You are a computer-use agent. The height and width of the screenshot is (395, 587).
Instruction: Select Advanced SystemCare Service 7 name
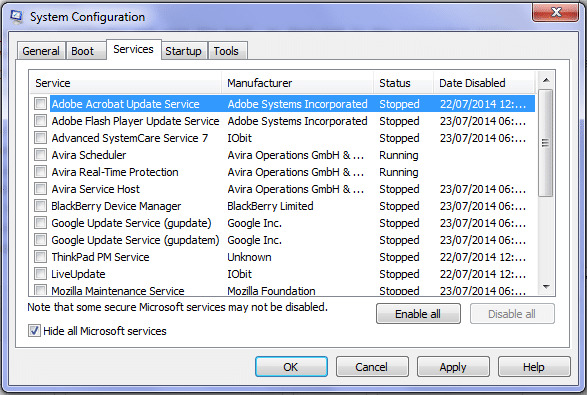[130, 138]
